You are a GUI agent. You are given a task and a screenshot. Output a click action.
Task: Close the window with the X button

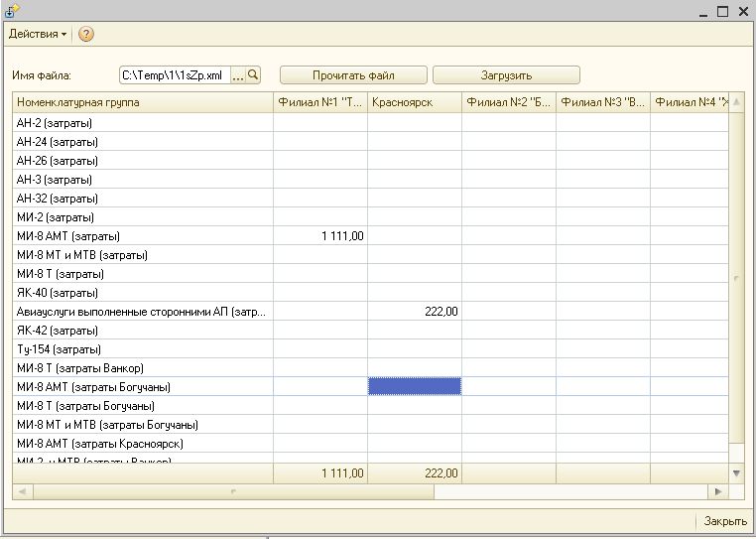pos(743,11)
